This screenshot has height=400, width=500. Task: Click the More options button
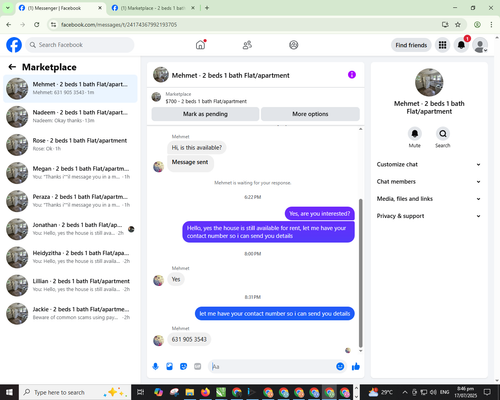click(310, 114)
